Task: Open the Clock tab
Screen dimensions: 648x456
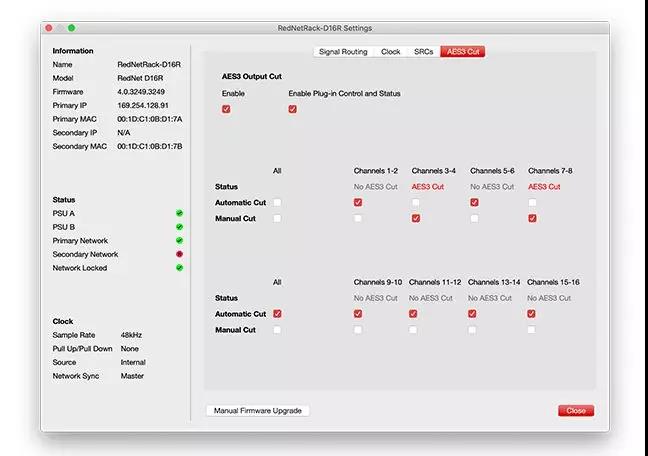Action: coord(391,52)
